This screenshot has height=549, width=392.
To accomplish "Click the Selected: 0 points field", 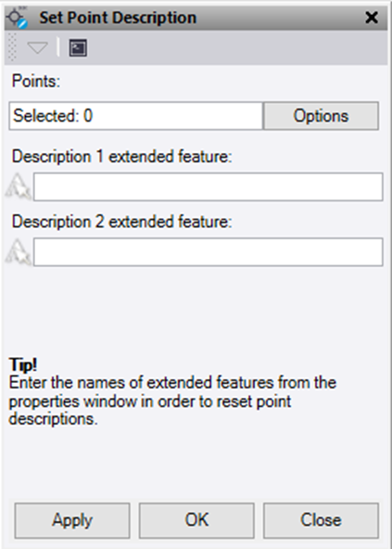I will click(x=136, y=116).
